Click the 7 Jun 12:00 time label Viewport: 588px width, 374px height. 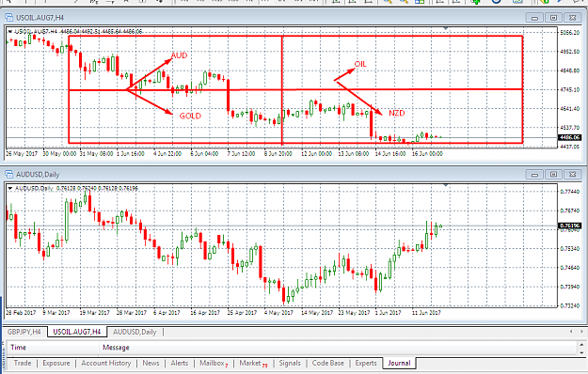(241, 153)
